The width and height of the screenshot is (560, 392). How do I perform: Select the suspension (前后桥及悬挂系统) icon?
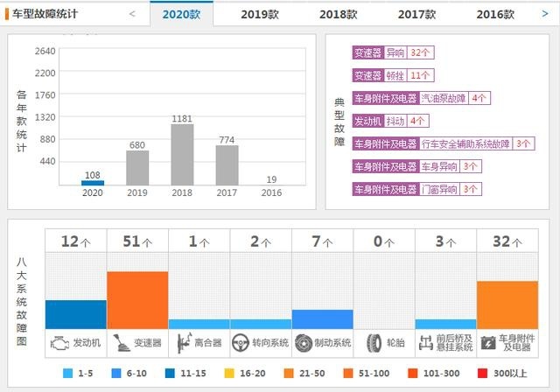(x=426, y=343)
